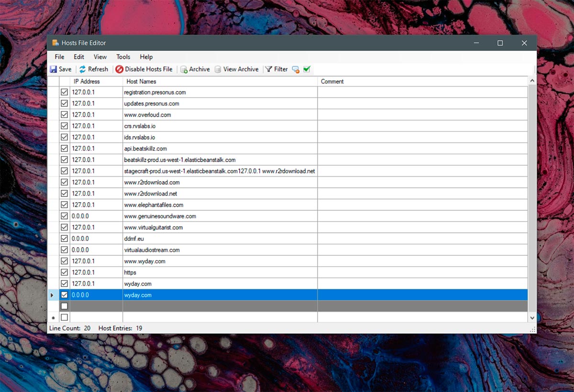Open the File menu
574x392 pixels.
click(59, 57)
